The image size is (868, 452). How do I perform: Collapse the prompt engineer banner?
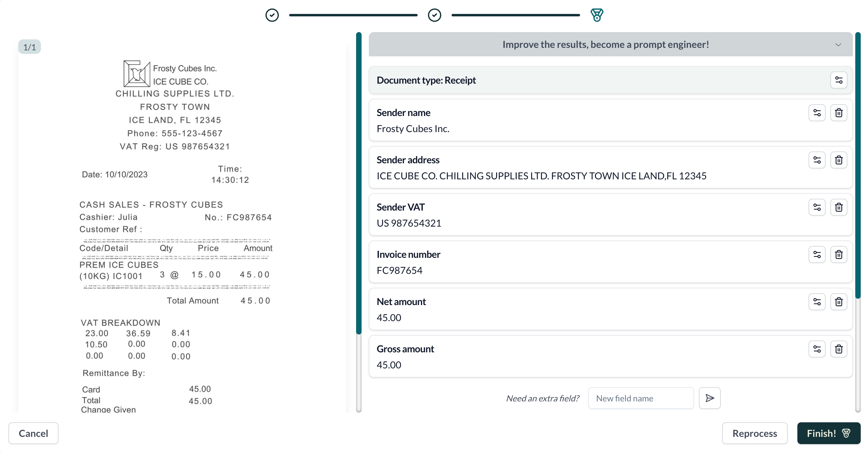[x=838, y=45]
